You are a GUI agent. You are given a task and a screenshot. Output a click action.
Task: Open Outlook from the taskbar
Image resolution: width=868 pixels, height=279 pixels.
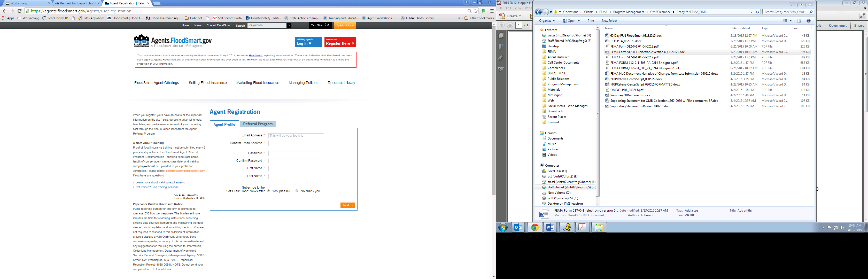517,227
